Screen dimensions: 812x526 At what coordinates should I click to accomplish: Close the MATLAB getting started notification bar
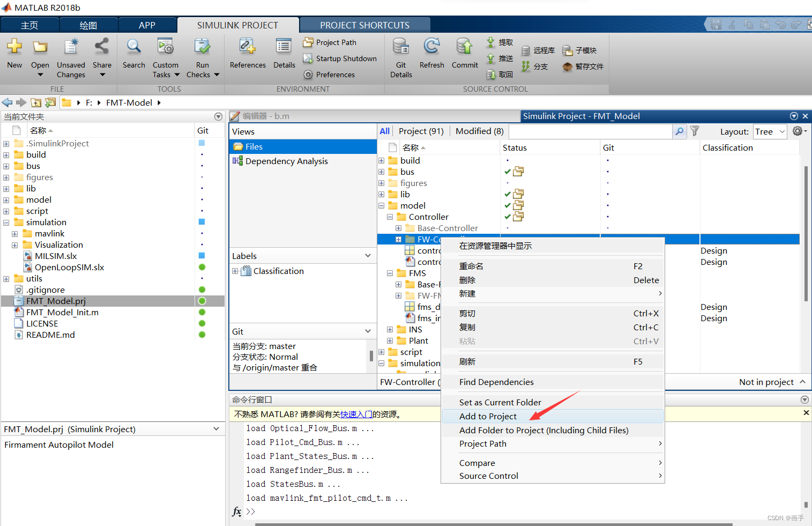tap(806, 413)
